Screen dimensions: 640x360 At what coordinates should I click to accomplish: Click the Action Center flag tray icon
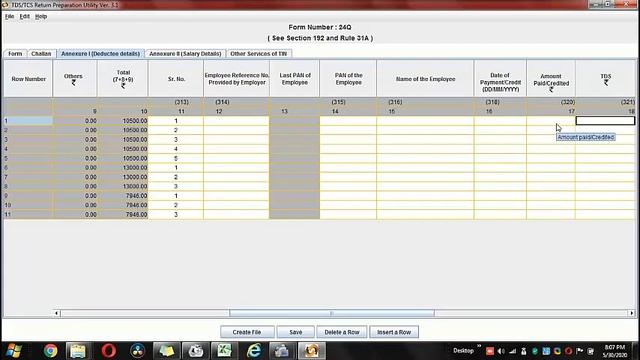[x=580, y=351]
